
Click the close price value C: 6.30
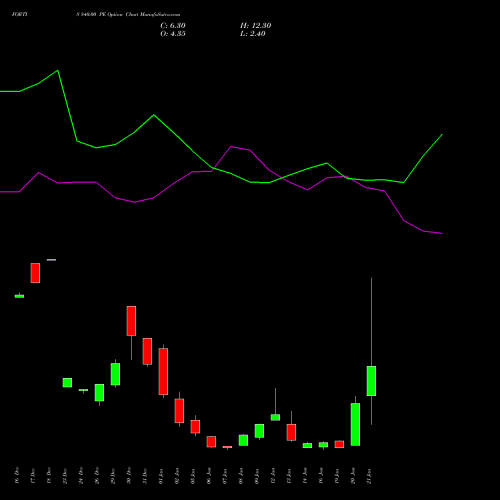173,26
